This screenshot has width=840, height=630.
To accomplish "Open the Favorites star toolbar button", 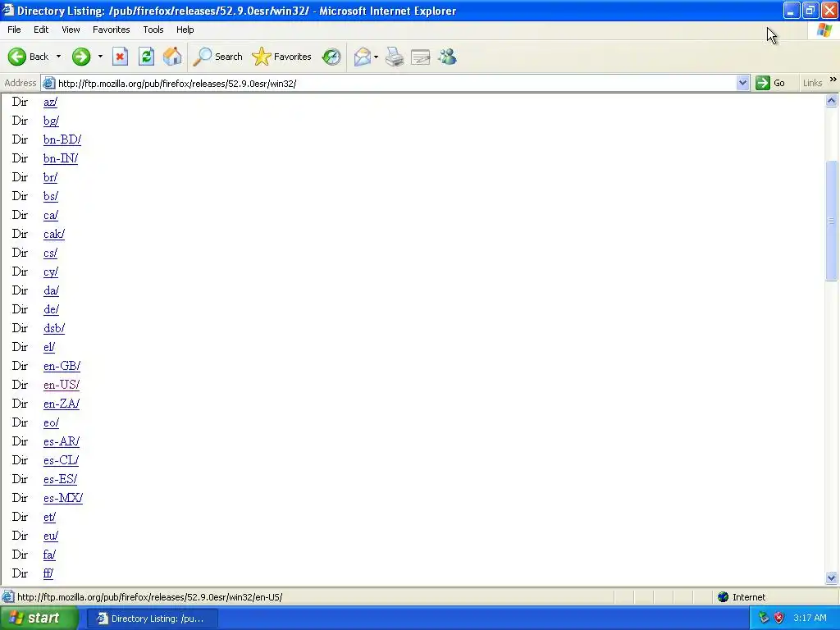I will pos(282,57).
